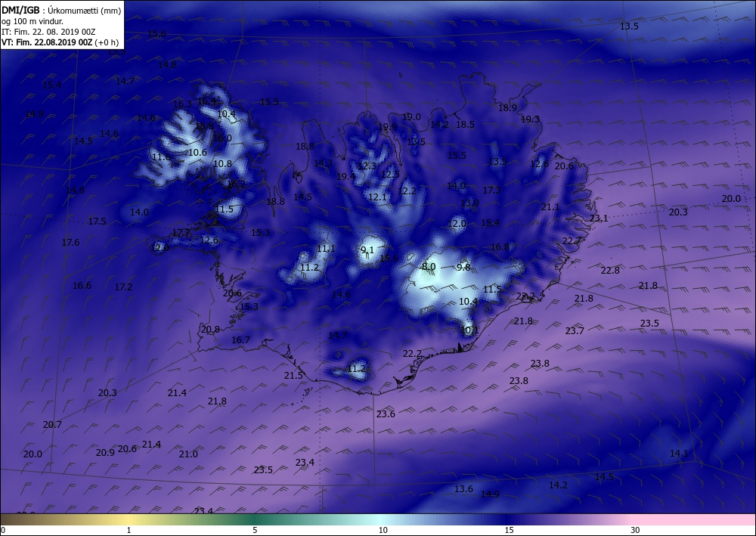Click the map value 11.1
The width and height of the screenshot is (756, 536).
[x=326, y=248]
